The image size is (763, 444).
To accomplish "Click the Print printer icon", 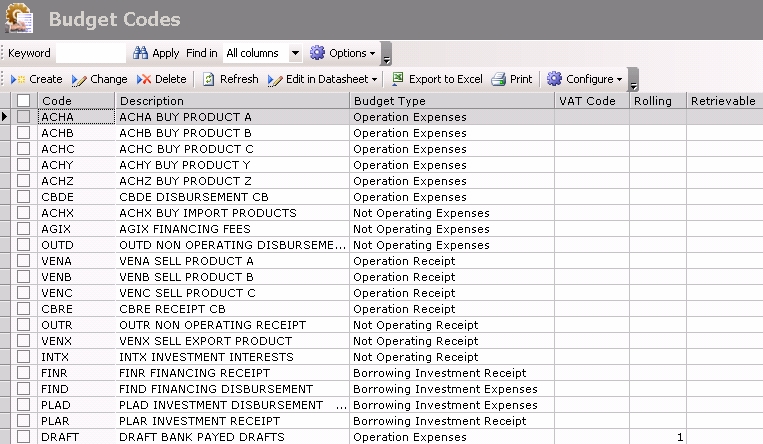I will [498, 79].
